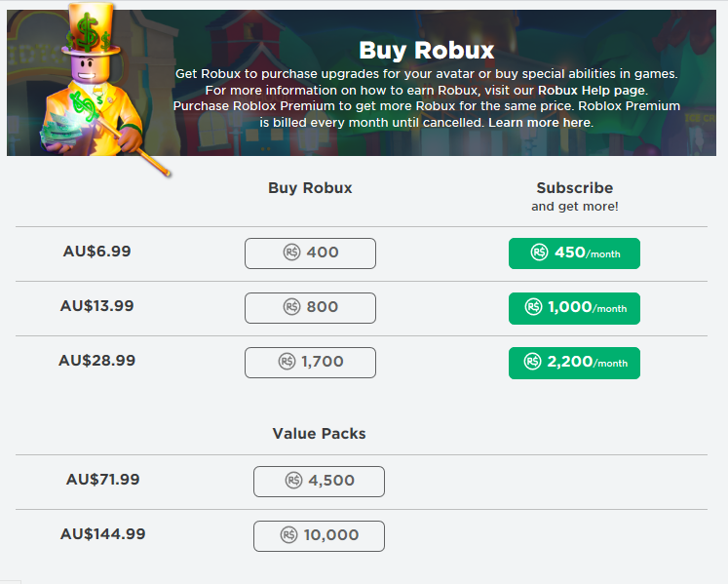
Task: Select the 10,000 Robux value pack
Action: (x=319, y=536)
